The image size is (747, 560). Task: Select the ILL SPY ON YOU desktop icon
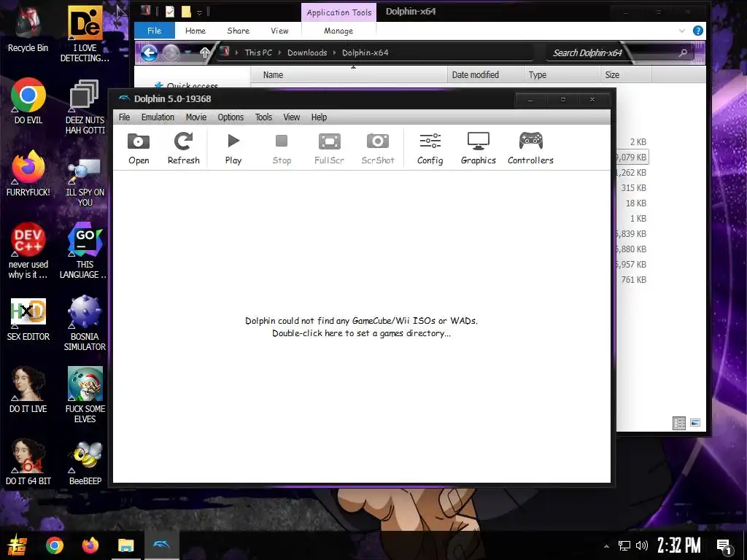(x=85, y=179)
